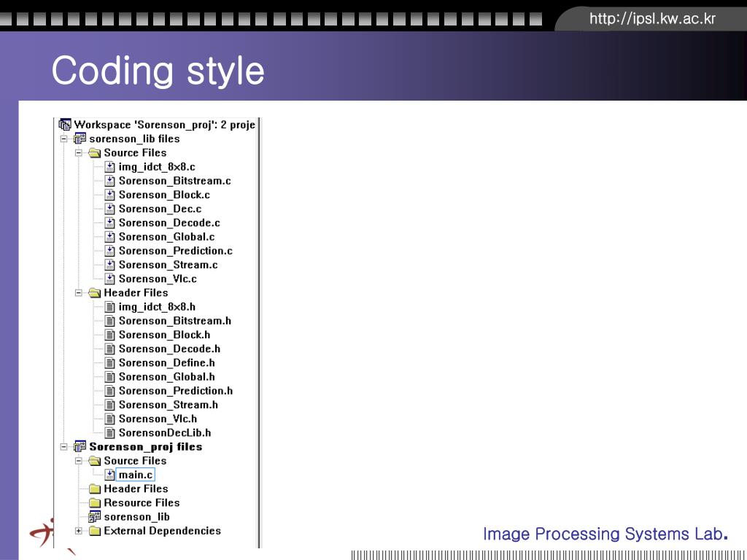Select Sorenson_Stream.h header file
This screenshot has height=560, width=747.
(169, 405)
